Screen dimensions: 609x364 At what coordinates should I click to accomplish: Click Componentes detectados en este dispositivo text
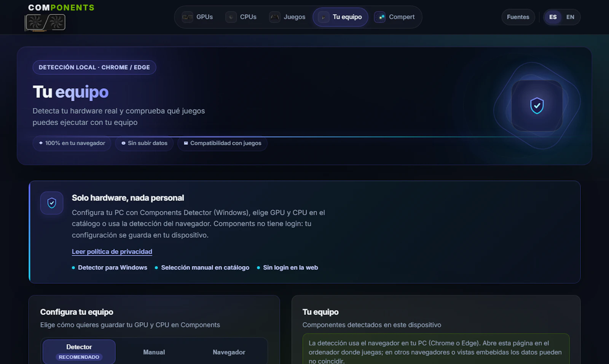click(x=372, y=325)
